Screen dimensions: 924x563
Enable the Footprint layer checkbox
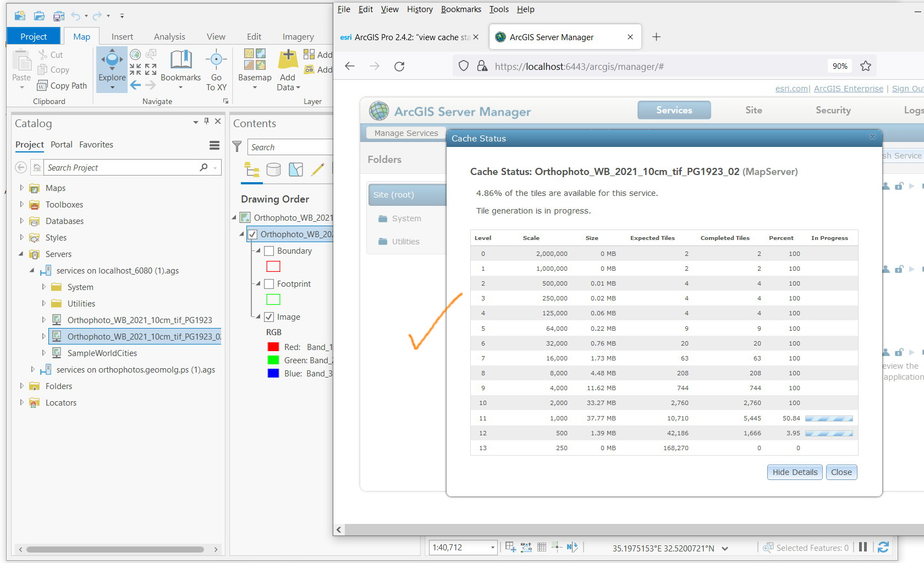click(269, 283)
